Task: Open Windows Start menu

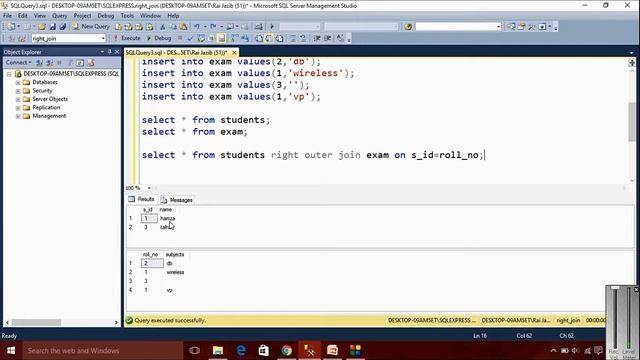Action: click(x=11, y=351)
